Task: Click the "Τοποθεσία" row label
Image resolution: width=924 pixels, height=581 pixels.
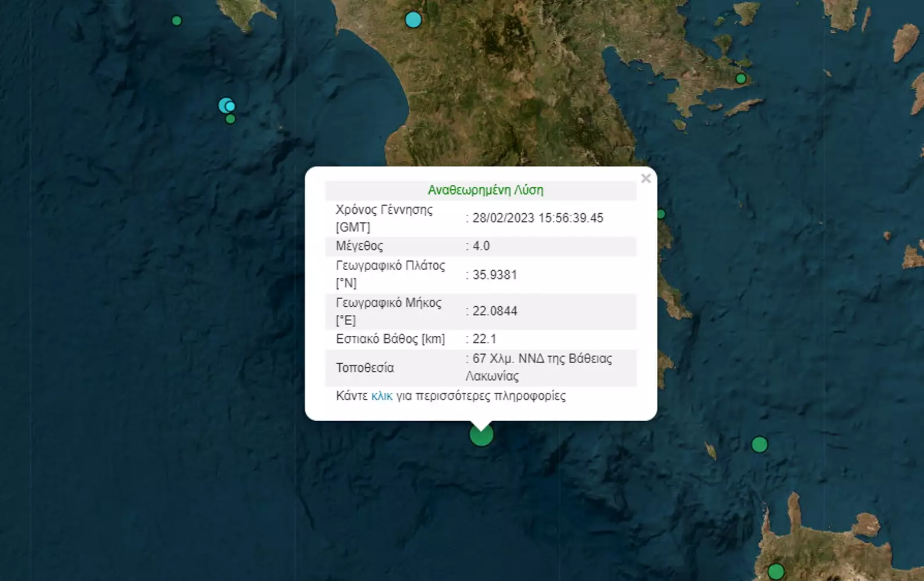Action: point(365,368)
